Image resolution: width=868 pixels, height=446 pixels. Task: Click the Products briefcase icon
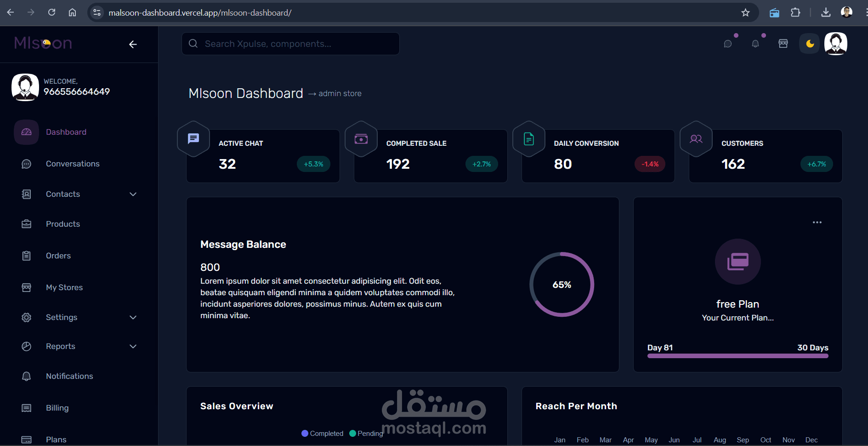pos(27,224)
